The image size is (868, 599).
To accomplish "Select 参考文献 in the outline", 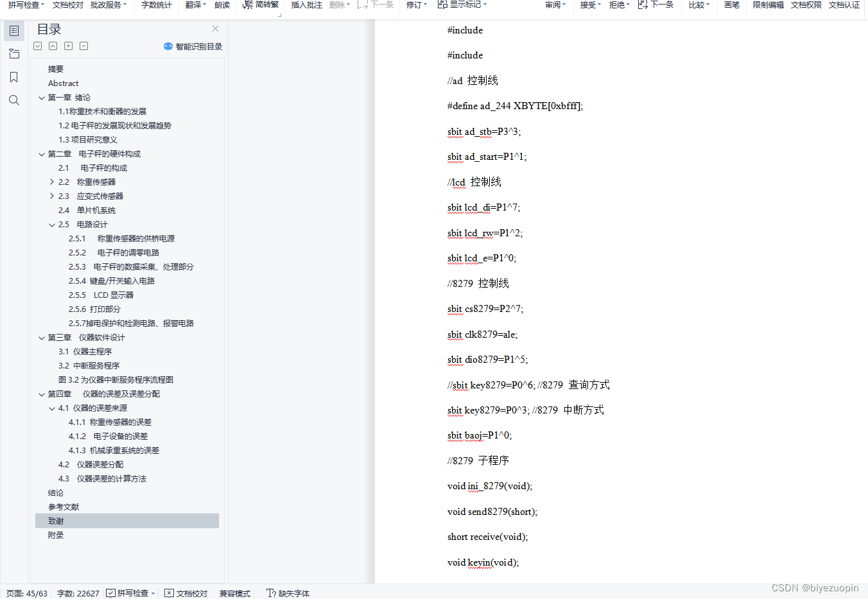I will (64, 507).
